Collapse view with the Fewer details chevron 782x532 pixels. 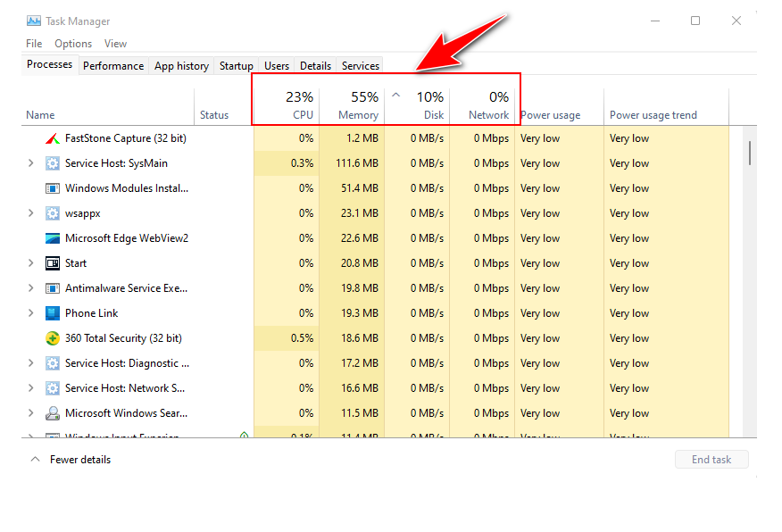(x=35, y=459)
